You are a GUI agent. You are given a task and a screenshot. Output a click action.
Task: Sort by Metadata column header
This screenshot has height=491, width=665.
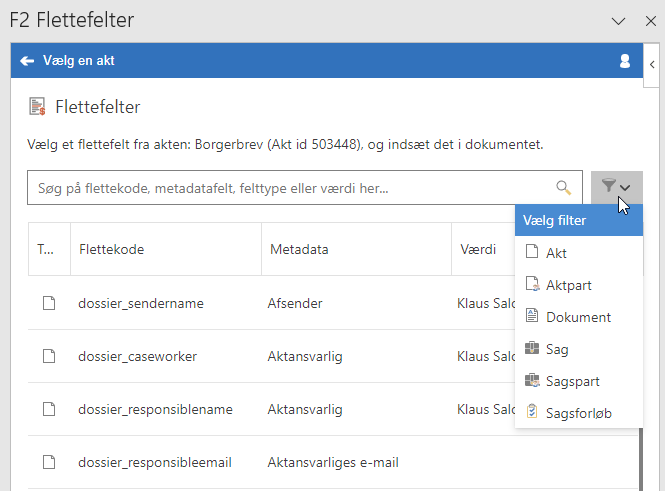tap(299, 249)
